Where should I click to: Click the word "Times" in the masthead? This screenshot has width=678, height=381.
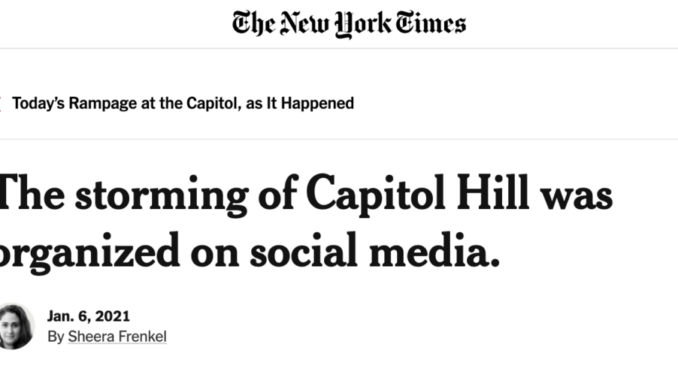point(431,23)
